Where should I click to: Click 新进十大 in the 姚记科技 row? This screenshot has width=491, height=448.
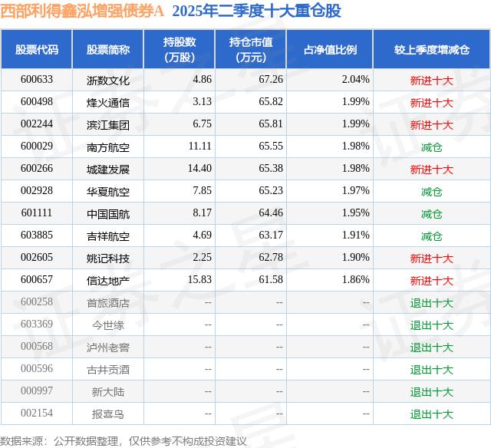click(x=432, y=259)
